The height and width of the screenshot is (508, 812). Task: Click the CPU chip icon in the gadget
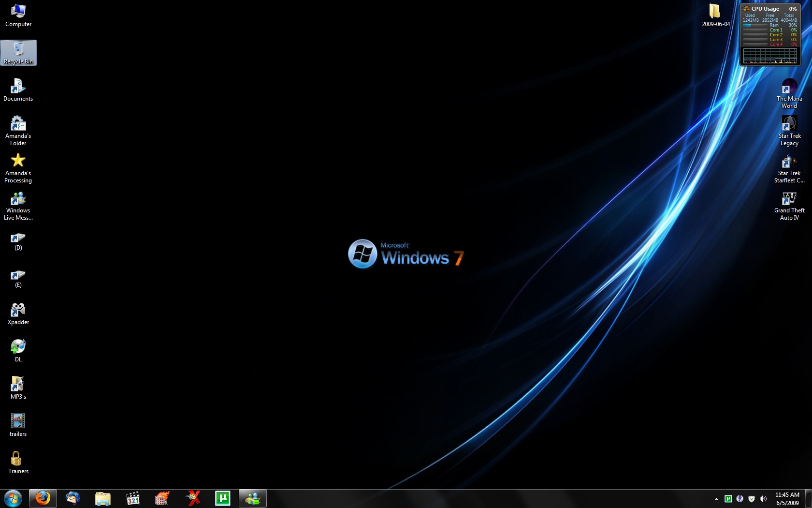(746, 9)
